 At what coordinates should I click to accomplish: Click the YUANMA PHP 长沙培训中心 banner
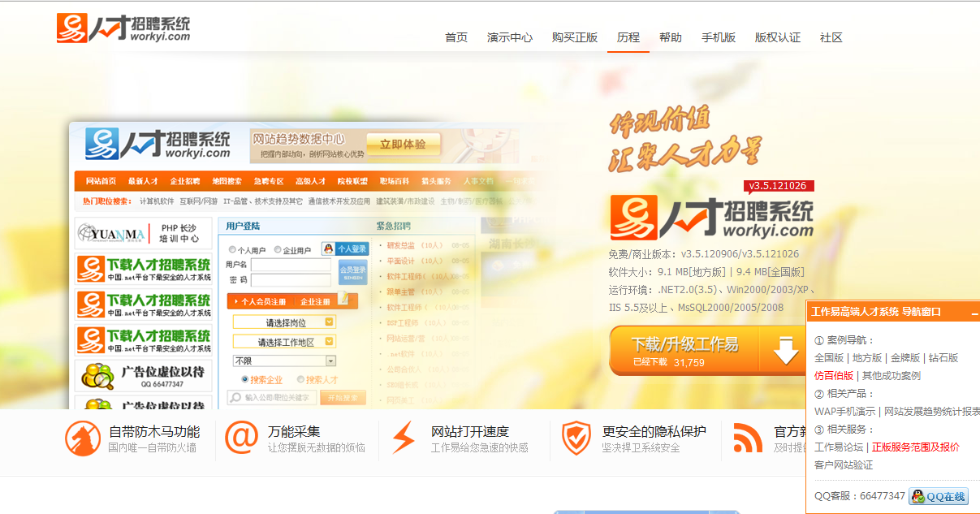pyautogui.click(x=144, y=234)
